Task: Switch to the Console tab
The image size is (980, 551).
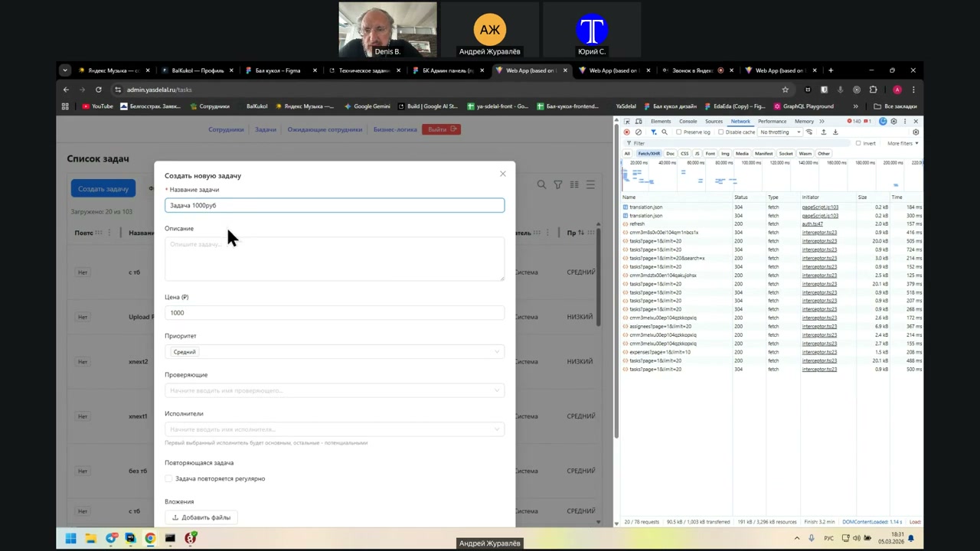Action: 688,122
